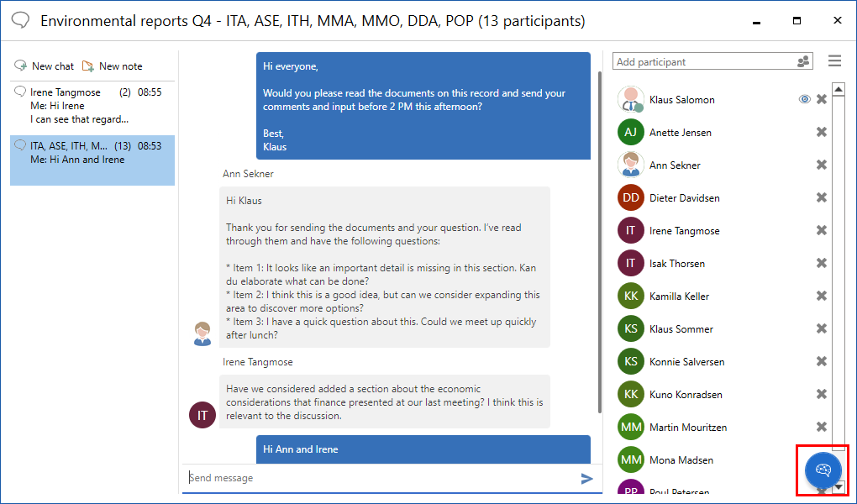The height and width of the screenshot is (504, 857).
Task: Click the add participant people icon
Action: click(x=803, y=61)
